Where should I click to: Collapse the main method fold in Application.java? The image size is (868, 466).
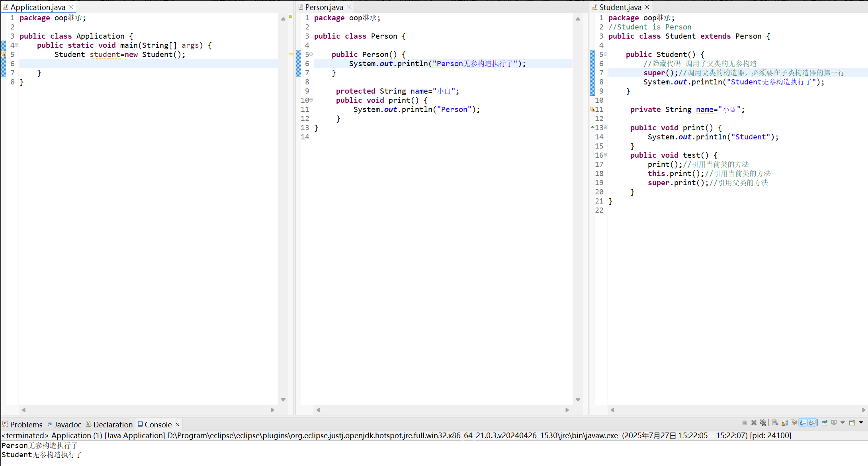[x=16, y=45]
